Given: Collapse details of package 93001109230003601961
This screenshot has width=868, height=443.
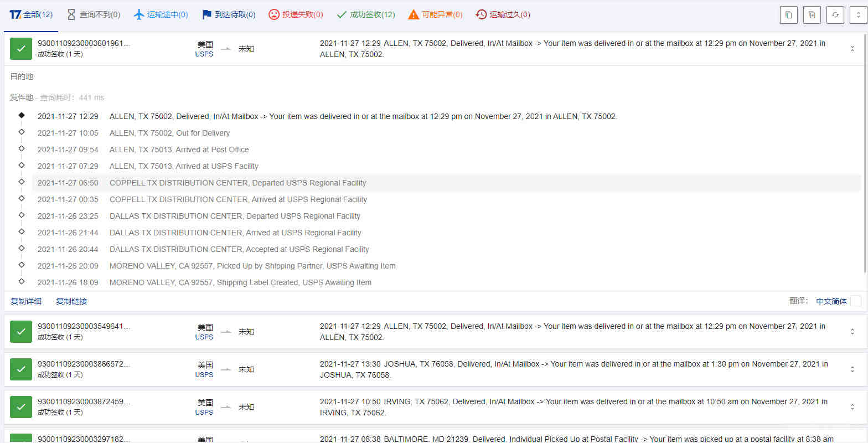Looking at the screenshot, I should 852,49.
